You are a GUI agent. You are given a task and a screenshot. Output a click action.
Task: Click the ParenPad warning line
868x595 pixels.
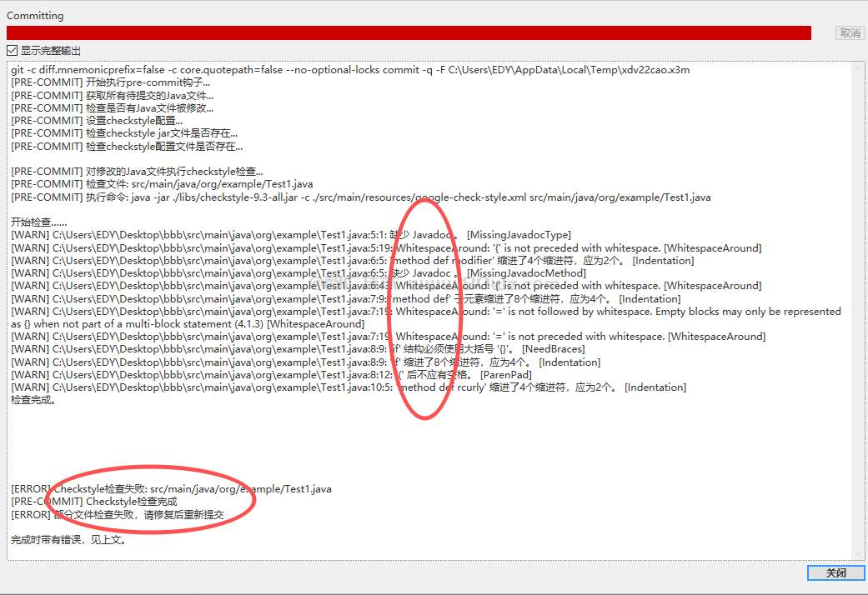[x=271, y=375]
